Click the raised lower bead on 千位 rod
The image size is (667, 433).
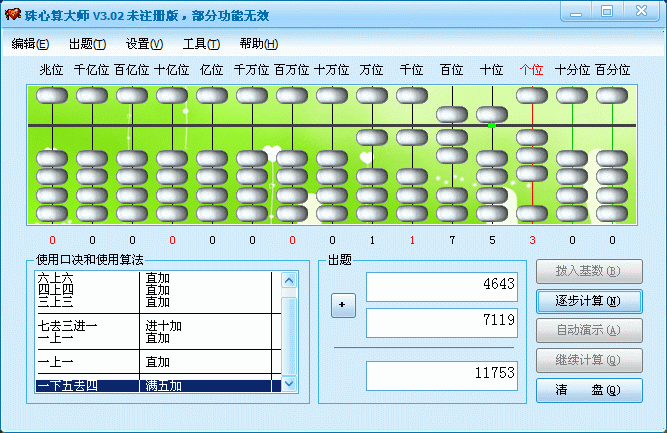click(x=412, y=137)
